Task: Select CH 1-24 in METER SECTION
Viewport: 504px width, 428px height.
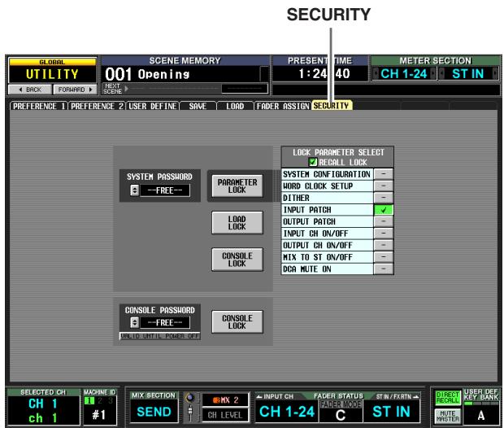Action: click(404, 74)
